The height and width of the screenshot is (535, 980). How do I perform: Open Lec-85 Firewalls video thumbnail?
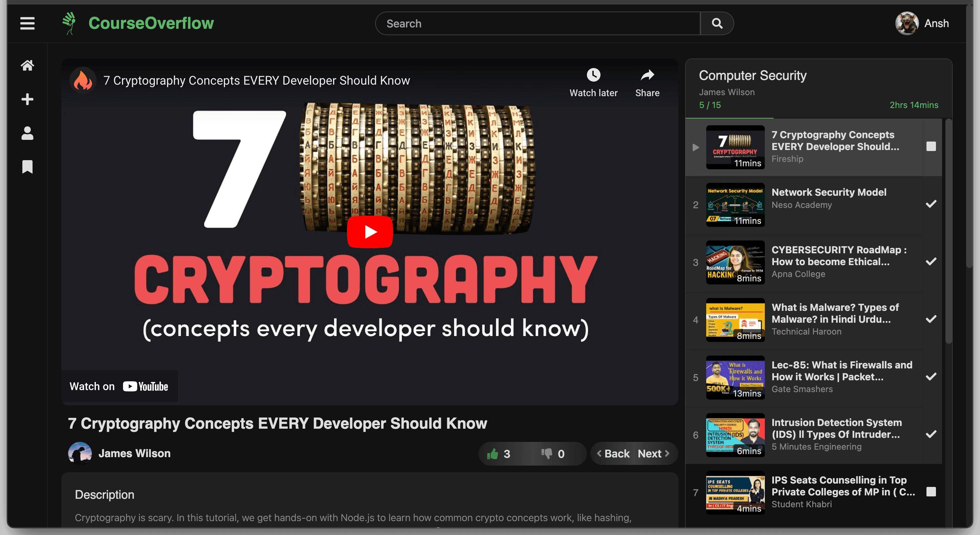[735, 378]
